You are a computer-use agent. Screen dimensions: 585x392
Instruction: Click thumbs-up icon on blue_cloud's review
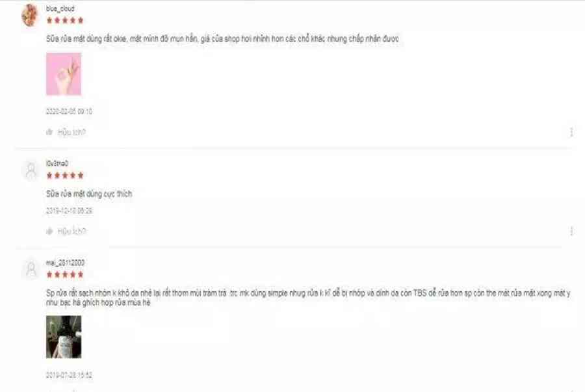[49, 132]
